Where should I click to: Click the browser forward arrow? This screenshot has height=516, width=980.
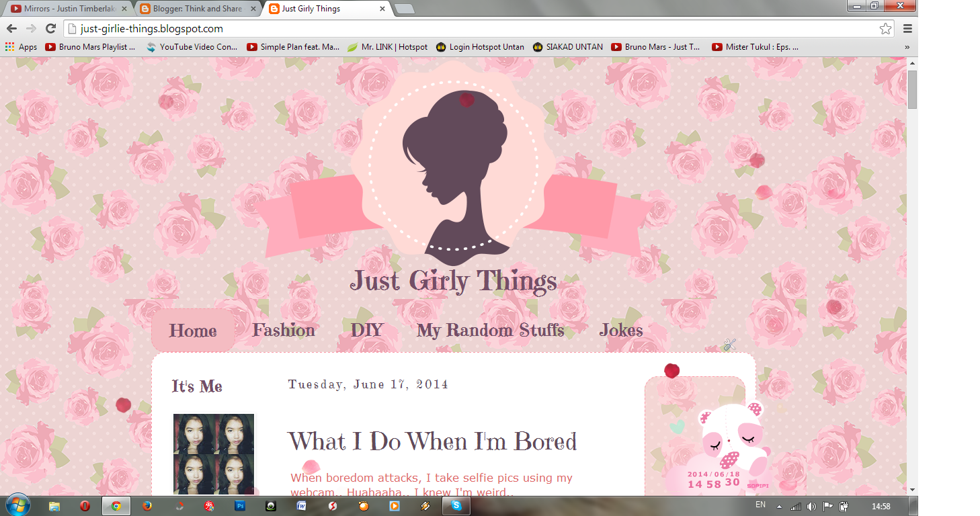pos(31,29)
